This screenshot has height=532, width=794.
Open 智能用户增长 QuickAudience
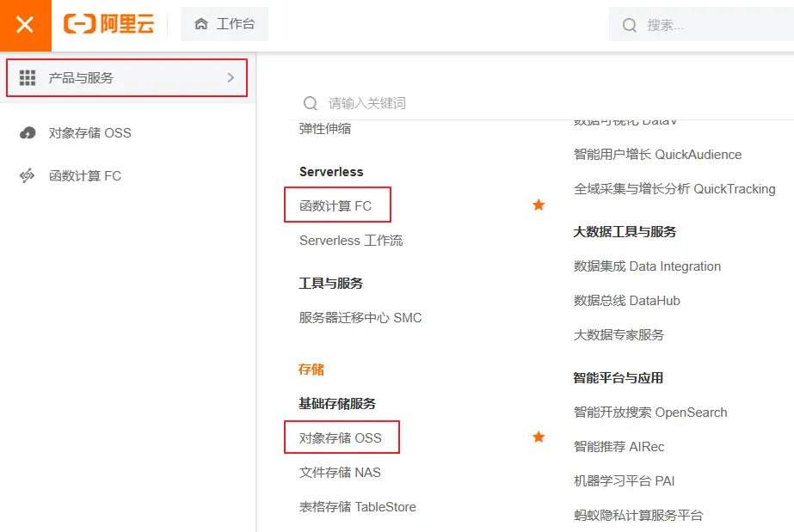tap(657, 154)
